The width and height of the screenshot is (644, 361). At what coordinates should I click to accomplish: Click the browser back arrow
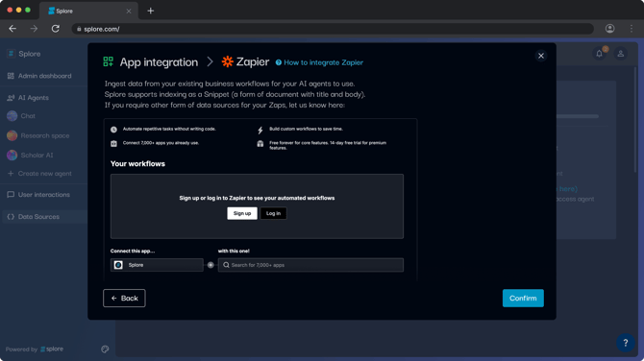(12, 29)
